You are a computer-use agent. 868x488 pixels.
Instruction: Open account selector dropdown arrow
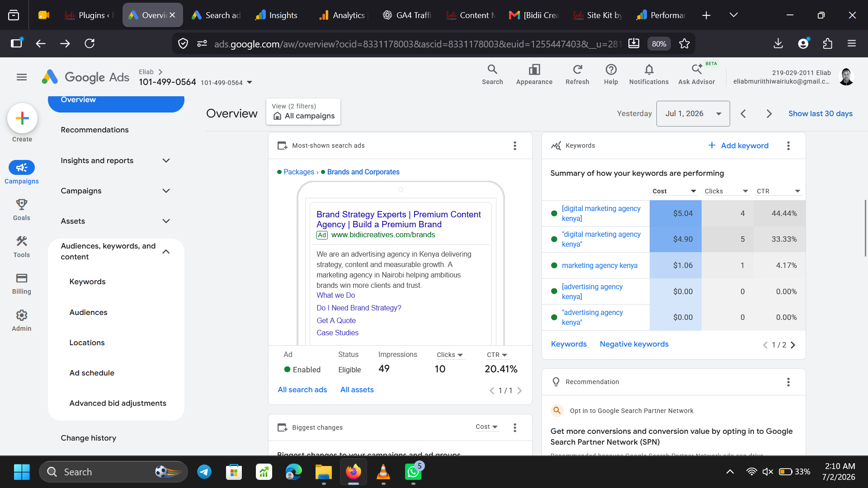(x=250, y=82)
